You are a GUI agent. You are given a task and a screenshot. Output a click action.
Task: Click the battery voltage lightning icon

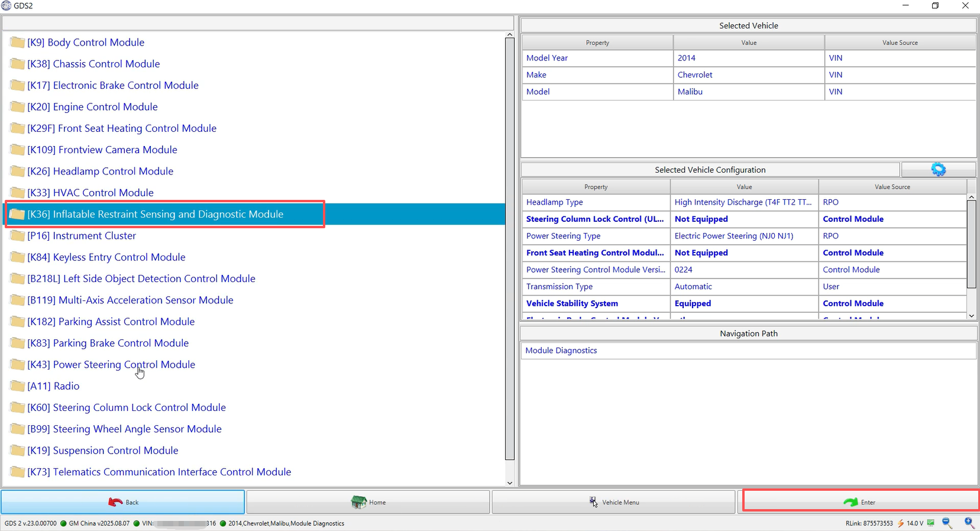click(x=901, y=523)
